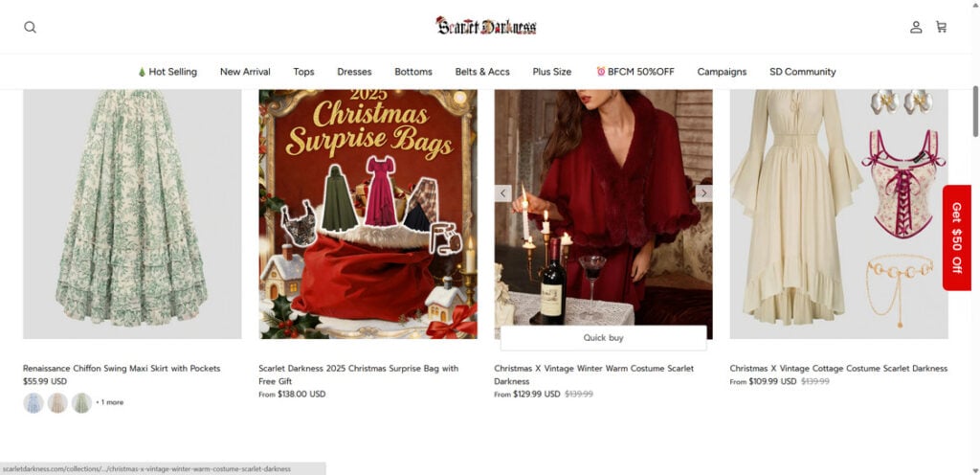
Task: Open the shopping cart icon
Action: click(942, 27)
